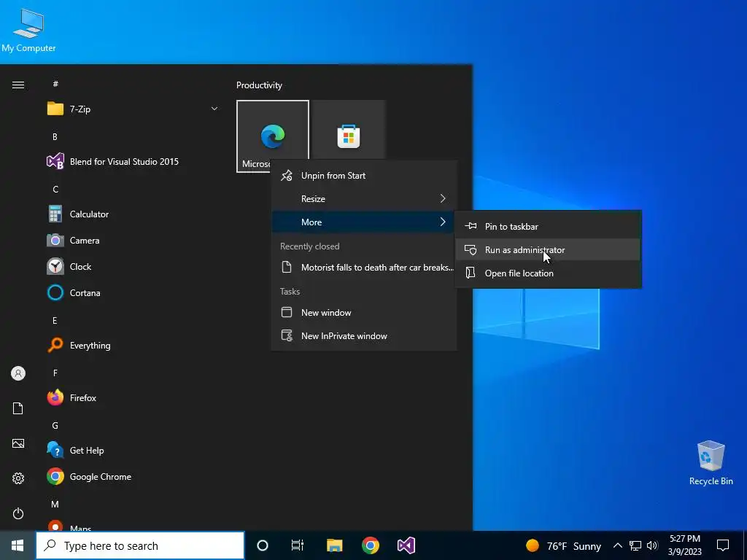The height and width of the screenshot is (560, 747).
Task: Click the More submenu arrow
Action: [x=443, y=222]
